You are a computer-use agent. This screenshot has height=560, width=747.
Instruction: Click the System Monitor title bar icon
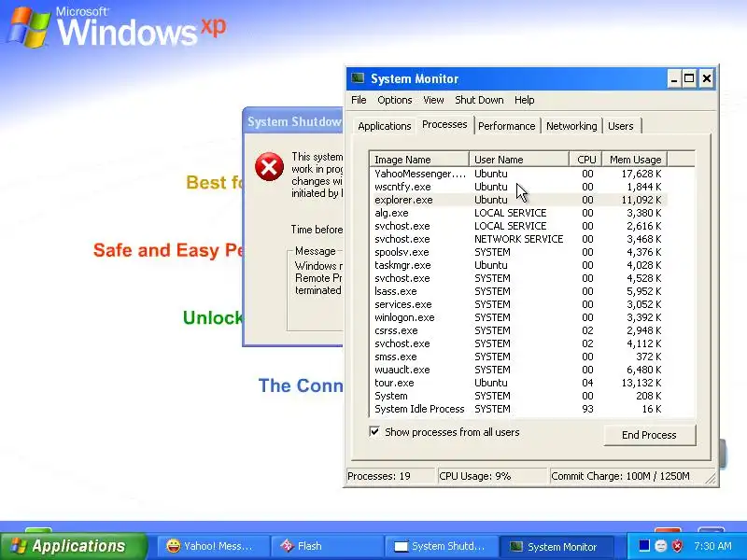click(358, 78)
